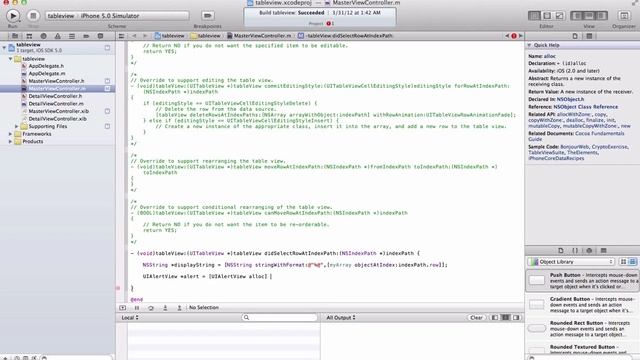Expand the Supporting Files group
Screen dimensions: 640x360
point(16,127)
